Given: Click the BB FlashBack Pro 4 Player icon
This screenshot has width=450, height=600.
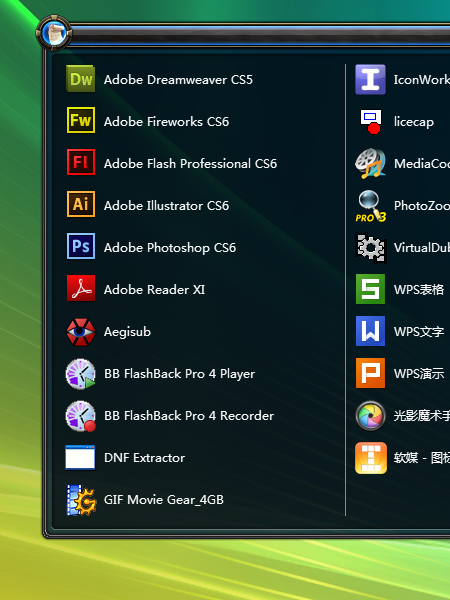Looking at the screenshot, I should [80, 374].
